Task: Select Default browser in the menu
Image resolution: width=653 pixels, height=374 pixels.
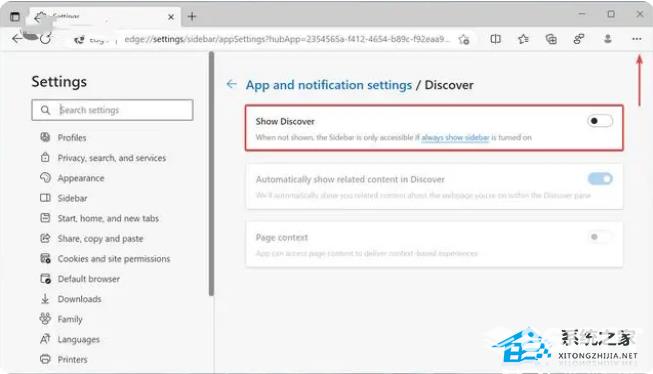Action: click(89, 279)
